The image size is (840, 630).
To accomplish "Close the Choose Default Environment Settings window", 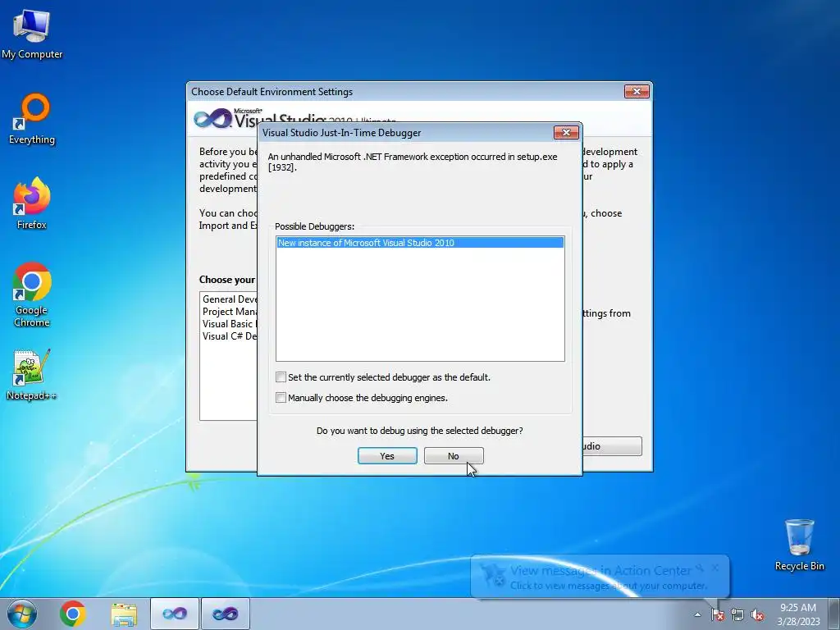I will click(x=637, y=92).
